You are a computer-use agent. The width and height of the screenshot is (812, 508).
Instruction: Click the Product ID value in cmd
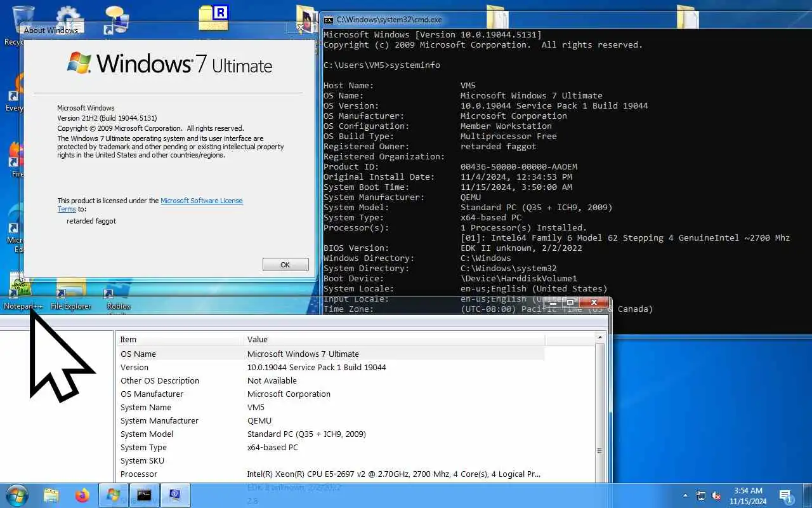click(x=519, y=166)
